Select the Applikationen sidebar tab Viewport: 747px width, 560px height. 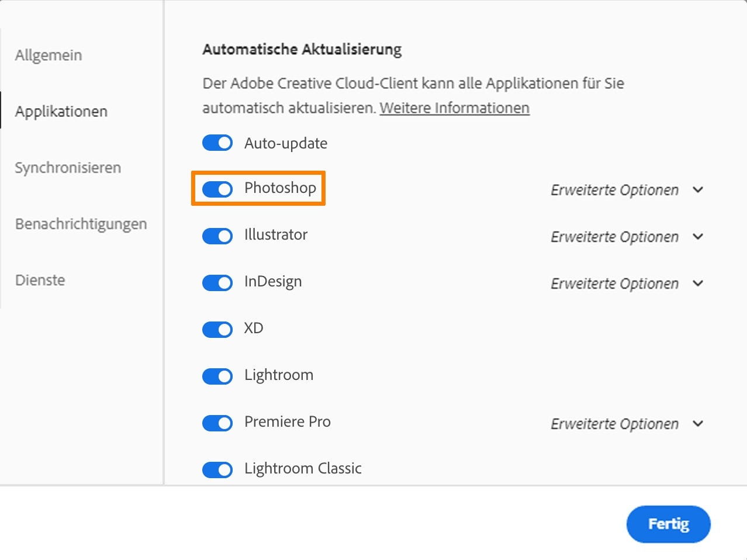pos(61,112)
